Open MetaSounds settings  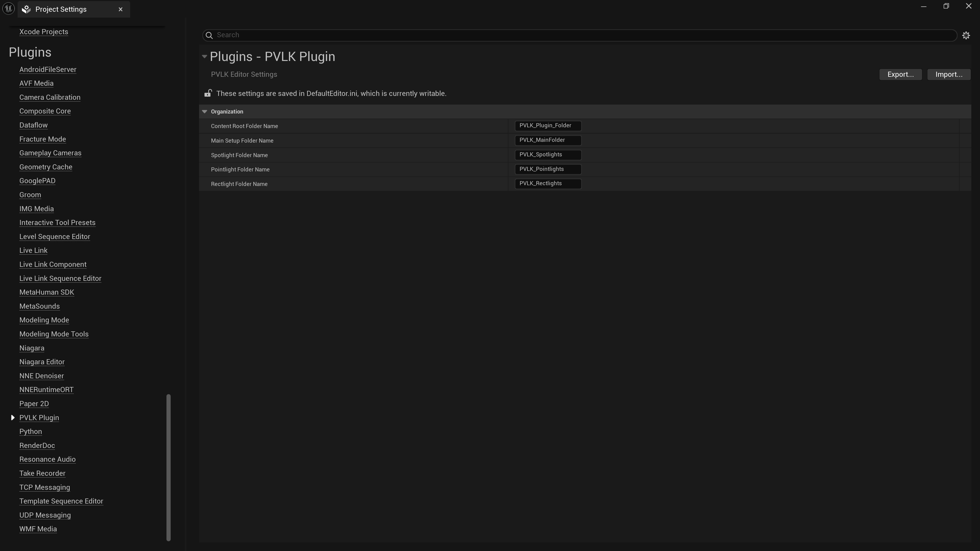[40, 306]
